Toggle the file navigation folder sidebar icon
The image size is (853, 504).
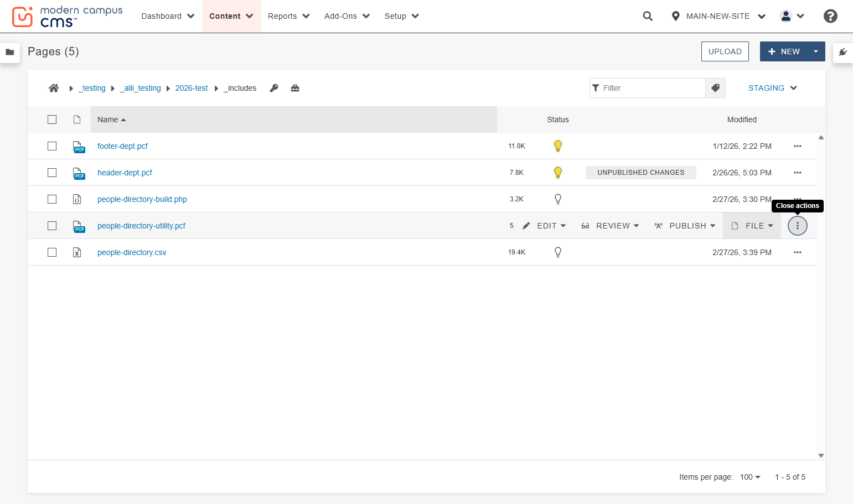pyautogui.click(x=10, y=52)
